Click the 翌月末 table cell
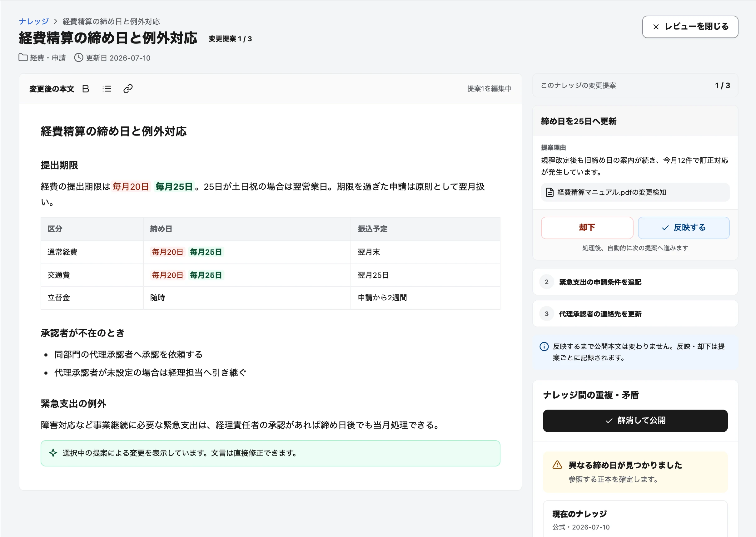Viewport: 756px width, 537px height. tap(425, 252)
